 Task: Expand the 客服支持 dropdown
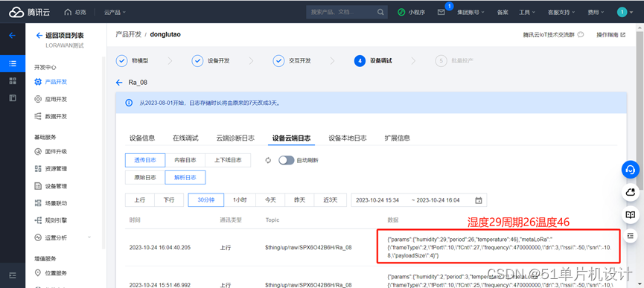561,13
